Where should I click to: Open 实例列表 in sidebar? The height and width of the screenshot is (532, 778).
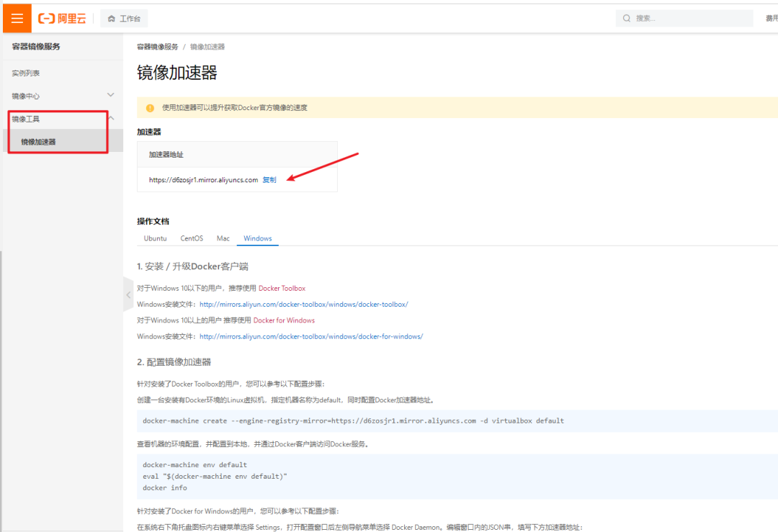(26, 73)
